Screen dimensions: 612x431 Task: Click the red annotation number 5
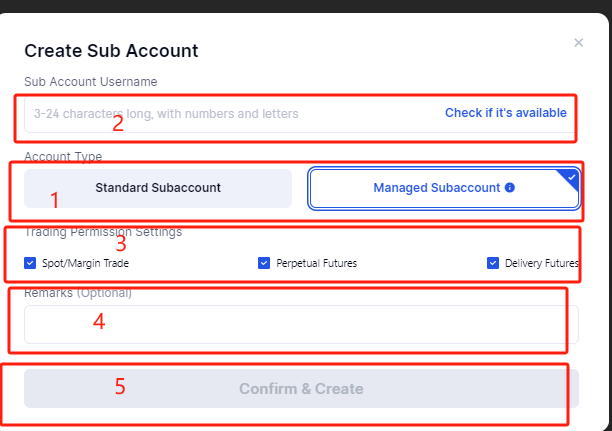pyautogui.click(x=119, y=385)
